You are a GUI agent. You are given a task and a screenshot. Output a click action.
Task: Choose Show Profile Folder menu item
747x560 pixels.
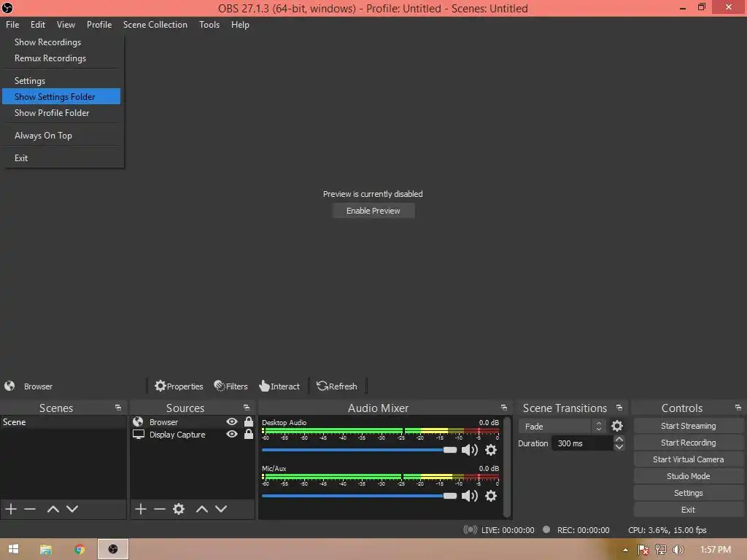pyautogui.click(x=52, y=112)
